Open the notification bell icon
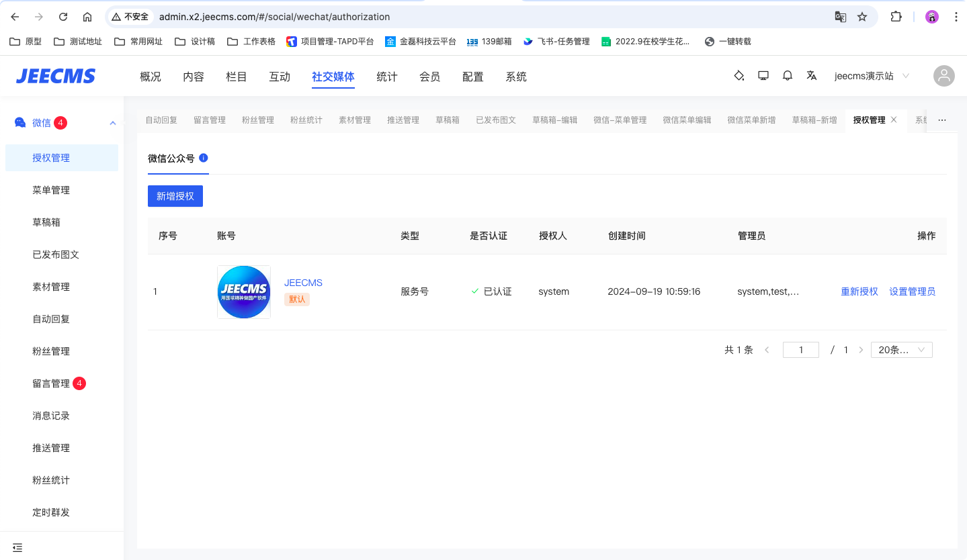Image resolution: width=967 pixels, height=560 pixels. [x=788, y=76]
